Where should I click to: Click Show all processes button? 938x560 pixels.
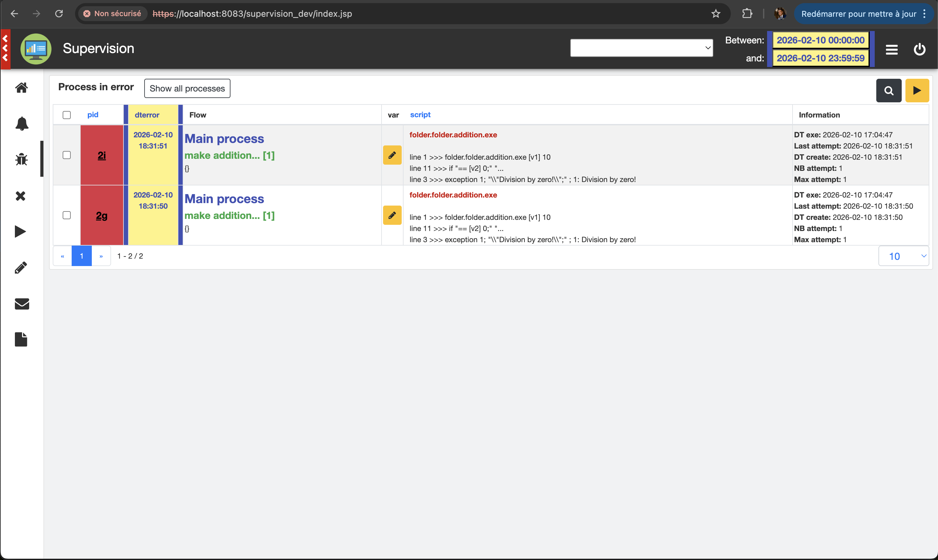pyautogui.click(x=187, y=88)
